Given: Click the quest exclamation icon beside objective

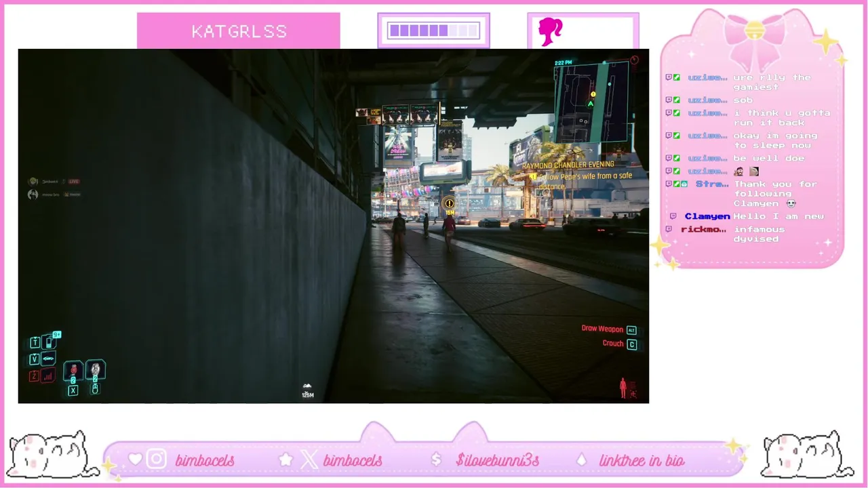Looking at the screenshot, I should coord(533,176).
